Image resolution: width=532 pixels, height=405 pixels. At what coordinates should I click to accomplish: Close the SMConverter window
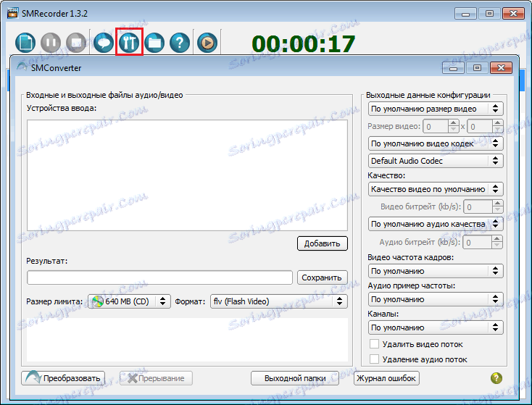(x=501, y=68)
